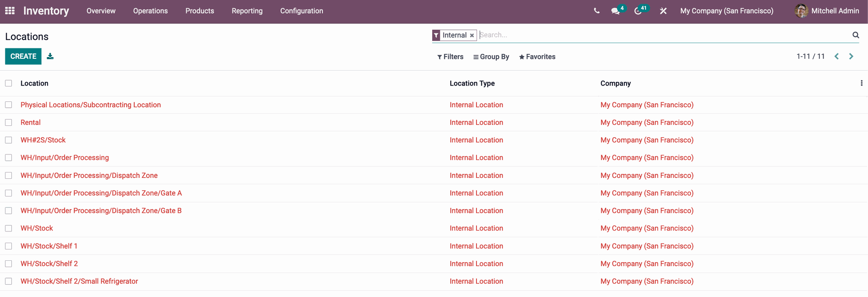Screen dimensions: 868x297
Task: Click Company cell of WH/Stock/Shelf 2 row
Action: coord(647,263)
